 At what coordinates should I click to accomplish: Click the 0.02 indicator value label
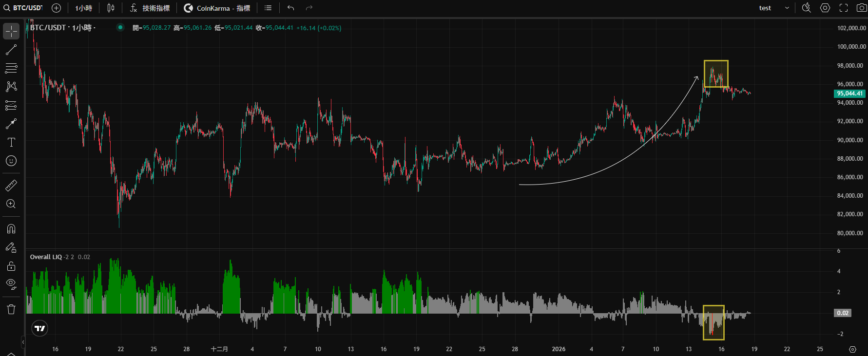coord(843,313)
